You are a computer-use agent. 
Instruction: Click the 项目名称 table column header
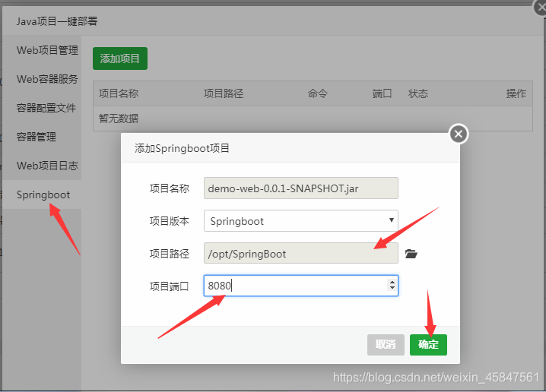tap(119, 93)
